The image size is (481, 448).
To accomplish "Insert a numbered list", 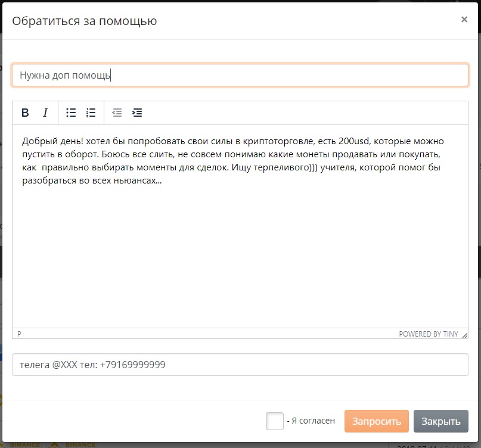I will pyautogui.click(x=91, y=113).
